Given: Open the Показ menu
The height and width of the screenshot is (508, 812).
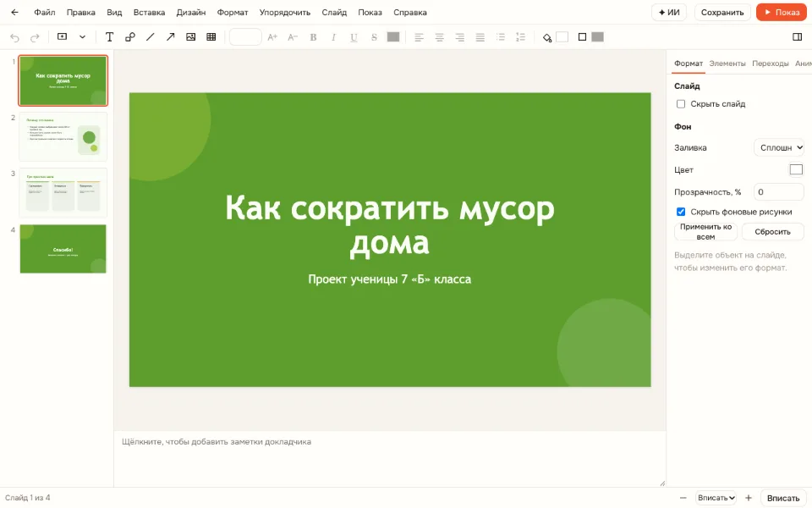Looking at the screenshot, I should pyautogui.click(x=370, y=13).
